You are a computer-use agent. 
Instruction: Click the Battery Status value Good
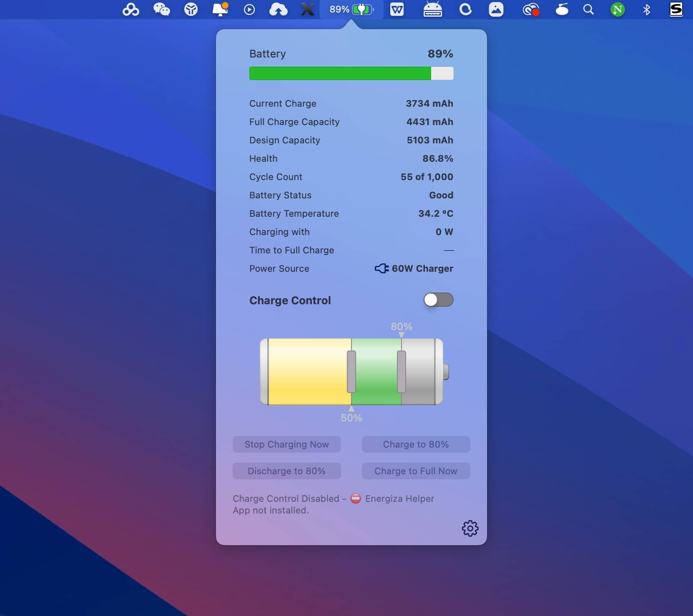(x=441, y=195)
